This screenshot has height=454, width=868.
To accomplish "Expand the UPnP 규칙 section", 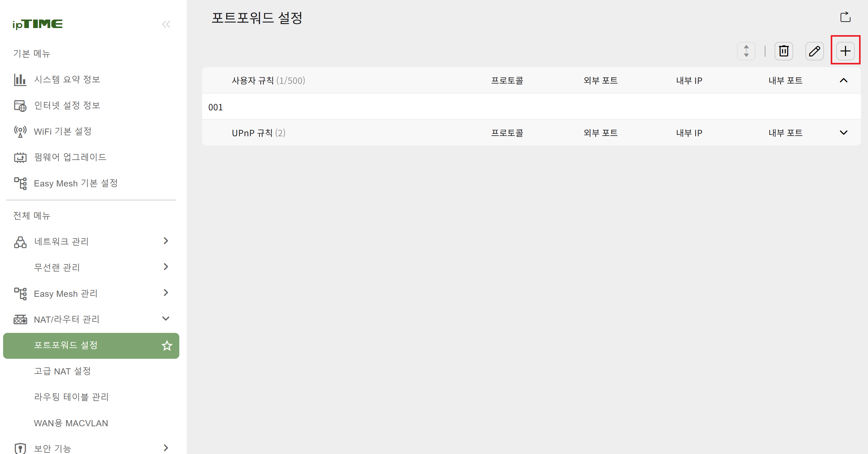I will click(843, 133).
